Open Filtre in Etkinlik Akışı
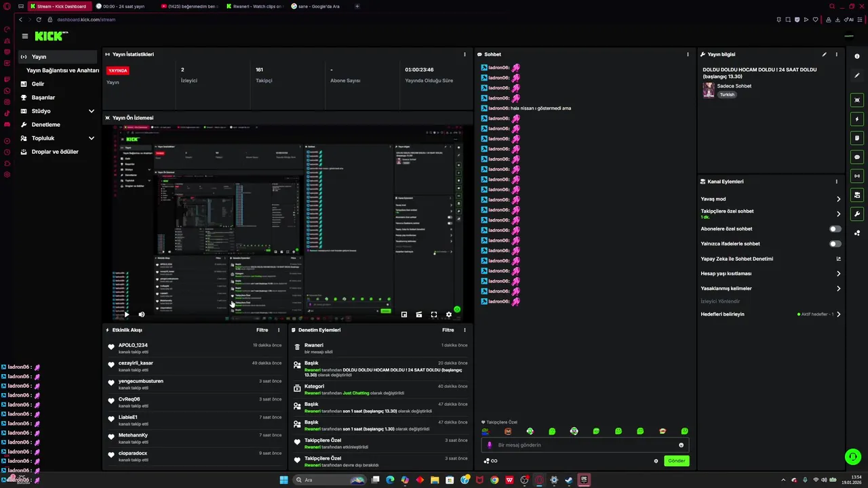This screenshot has height=488, width=868. point(262,330)
